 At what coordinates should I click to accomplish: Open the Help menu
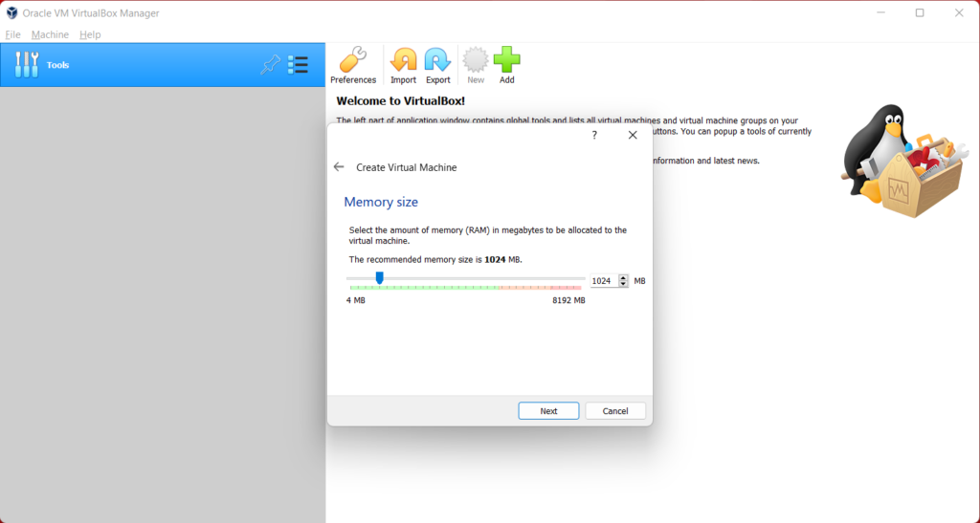(90, 34)
